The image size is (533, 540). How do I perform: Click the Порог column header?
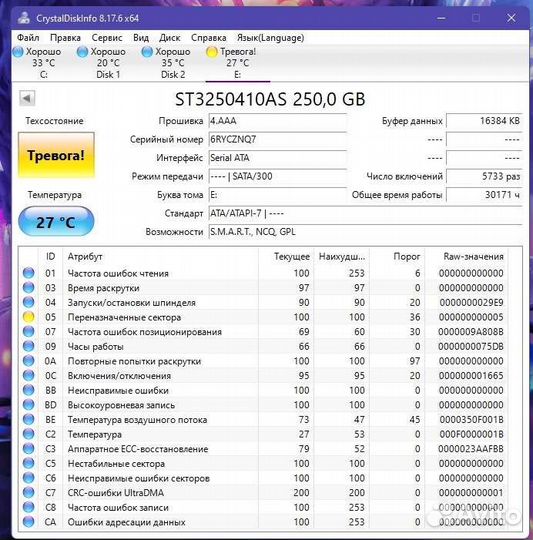[x=397, y=257]
